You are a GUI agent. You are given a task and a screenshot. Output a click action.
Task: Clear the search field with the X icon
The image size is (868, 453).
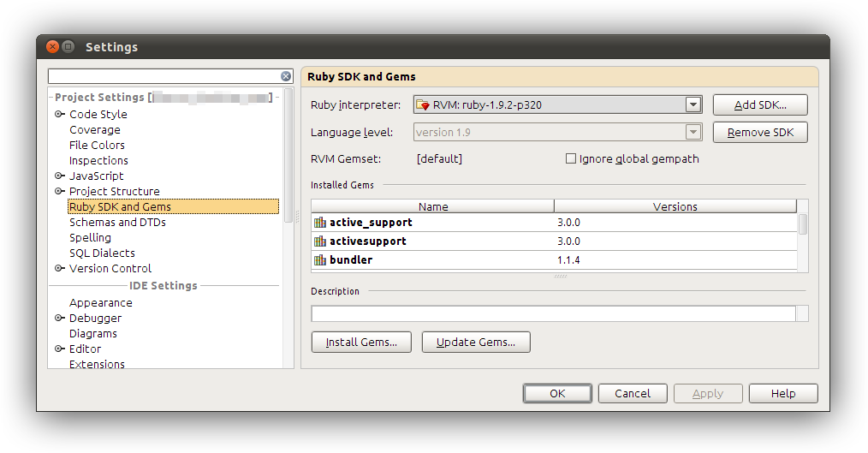click(286, 76)
